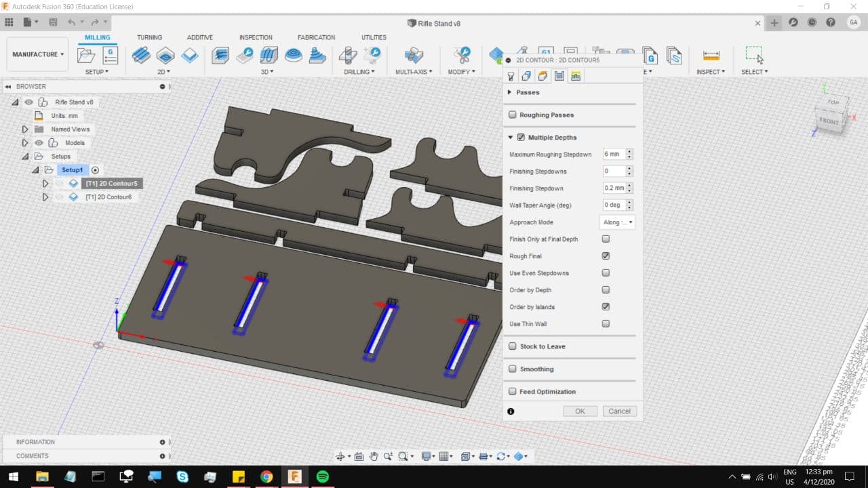Expand the [T1] 2D Contour6 node
Viewport: 868px width, 488px height.
coord(45,197)
